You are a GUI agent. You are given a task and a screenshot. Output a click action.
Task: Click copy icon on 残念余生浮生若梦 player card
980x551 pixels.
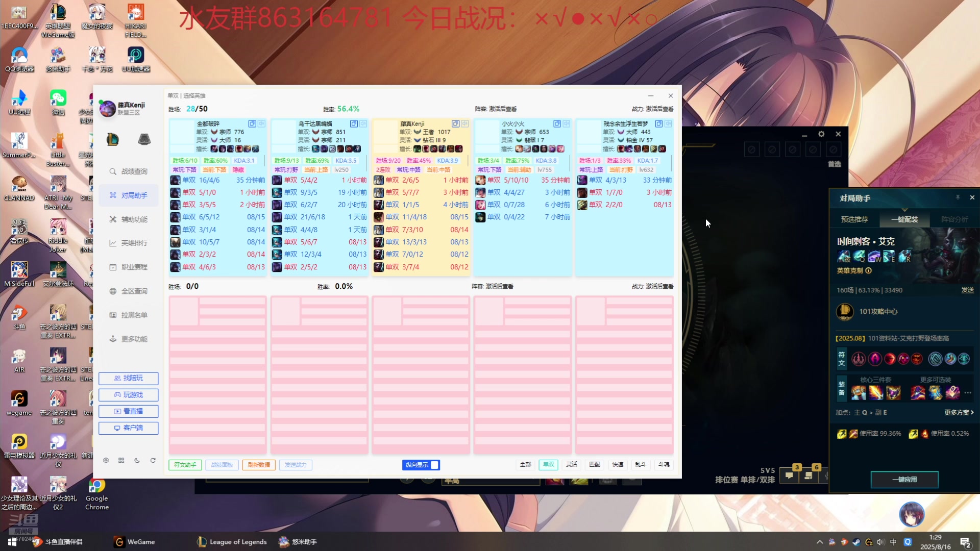click(659, 124)
